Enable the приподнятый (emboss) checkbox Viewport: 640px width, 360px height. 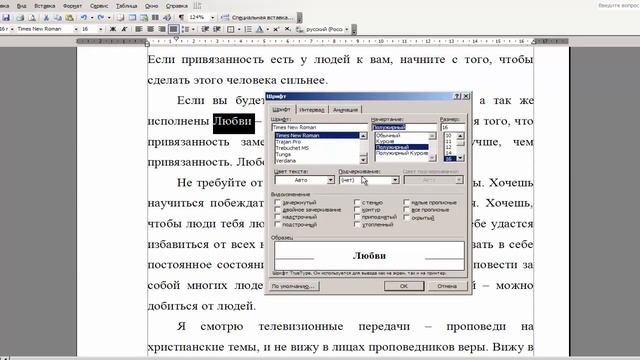[x=357, y=217]
